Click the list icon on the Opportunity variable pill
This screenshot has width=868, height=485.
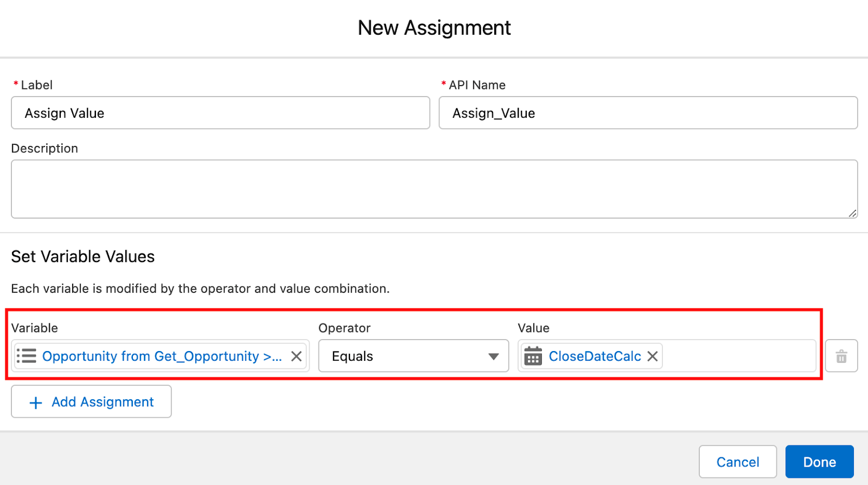pos(26,356)
